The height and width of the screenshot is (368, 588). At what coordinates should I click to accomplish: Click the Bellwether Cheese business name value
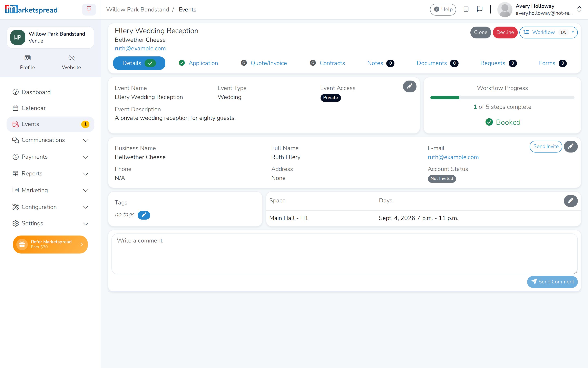pyautogui.click(x=140, y=157)
